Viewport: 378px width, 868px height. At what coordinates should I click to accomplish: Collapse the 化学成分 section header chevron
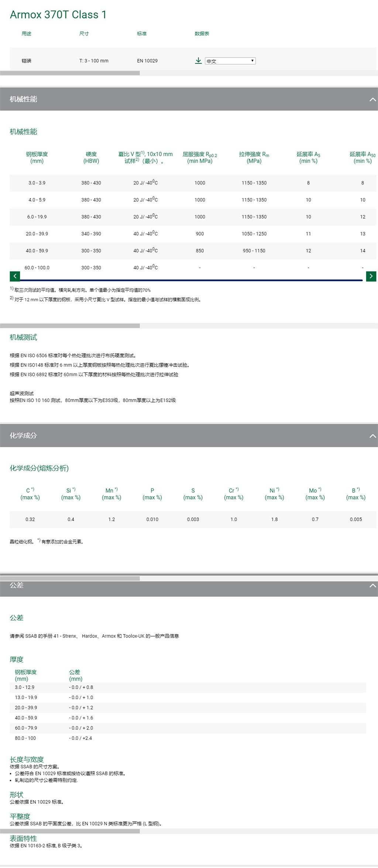pyautogui.click(x=372, y=436)
